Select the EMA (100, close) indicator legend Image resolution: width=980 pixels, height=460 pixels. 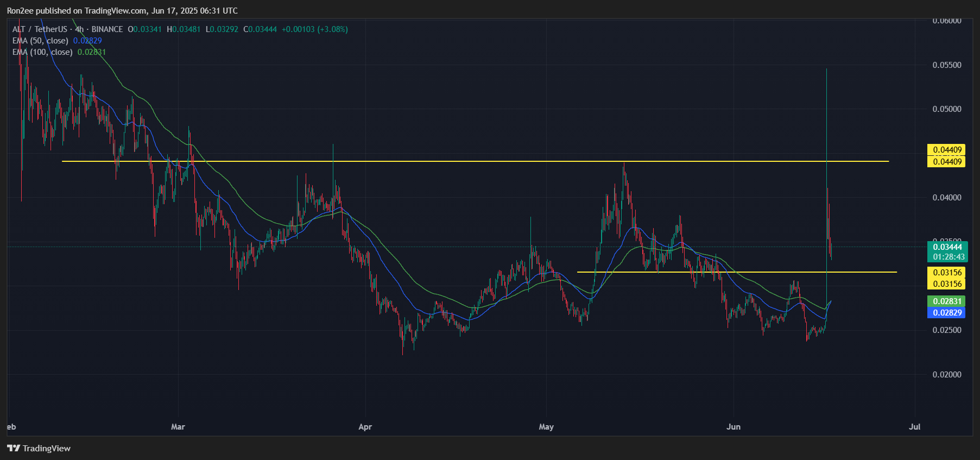(x=42, y=52)
